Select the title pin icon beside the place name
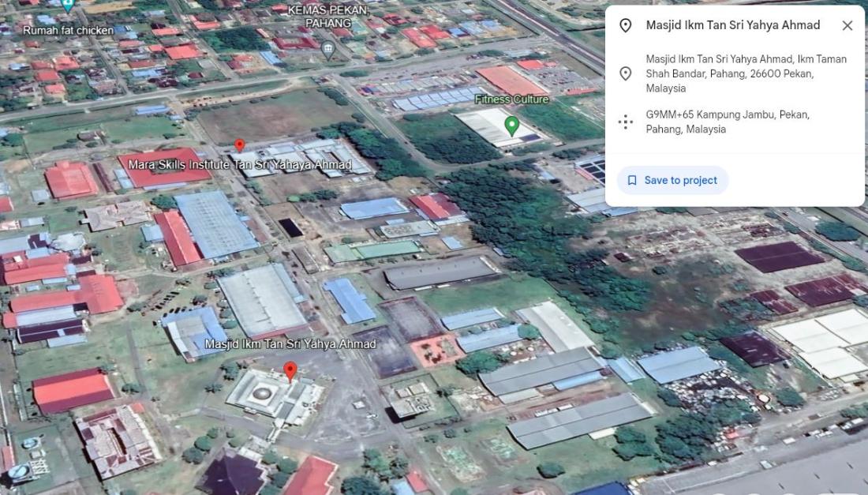The image size is (868, 495). click(x=626, y=25)
